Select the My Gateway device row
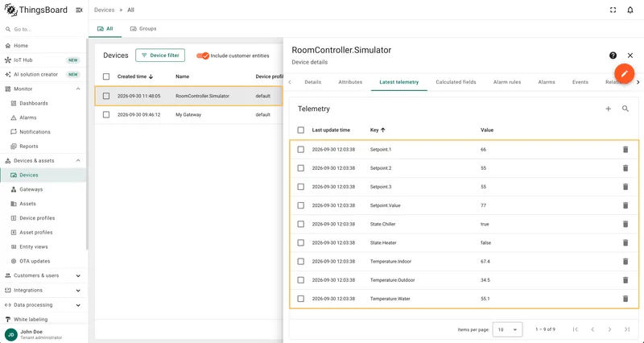Viewport: 644px width, 343px height. click(x=189, y=114)
